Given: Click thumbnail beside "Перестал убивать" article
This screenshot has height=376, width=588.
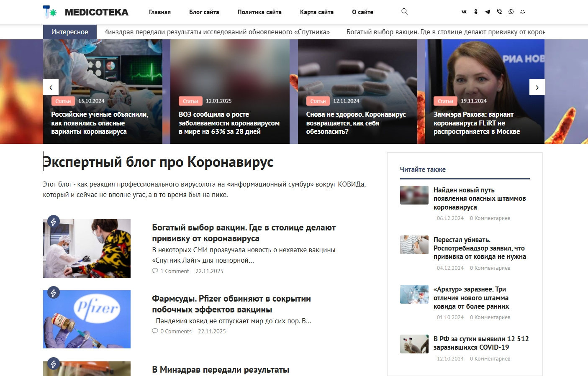Looking at the screenshot, I should point(414,245).
